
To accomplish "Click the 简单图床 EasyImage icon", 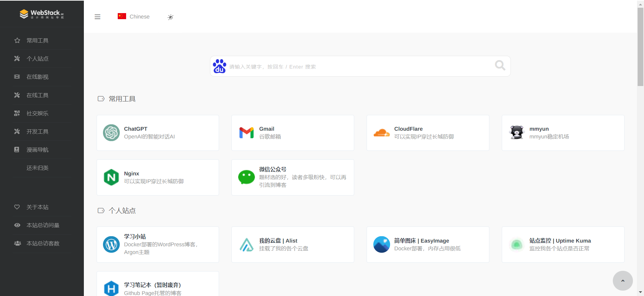I will click(382, 245).
